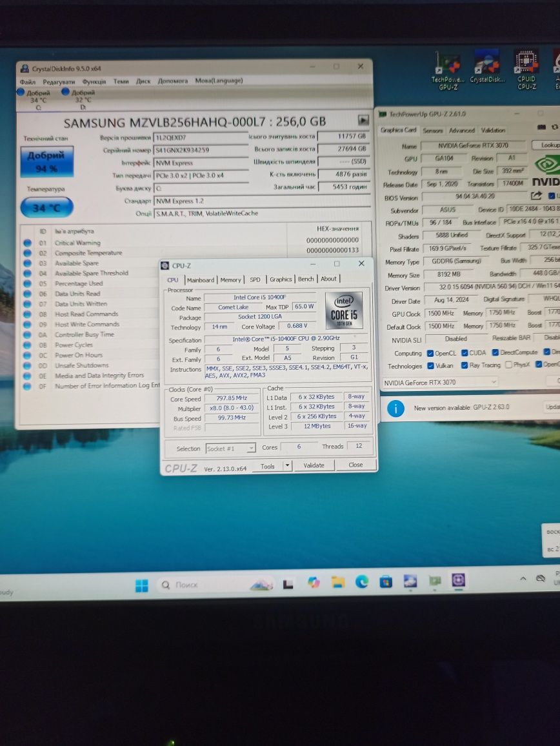The image size is (560, 746).
Task: Toggle the Vulkan checkbox in GPU-Z
Action: pyautogui.click(x=430, y=366)
